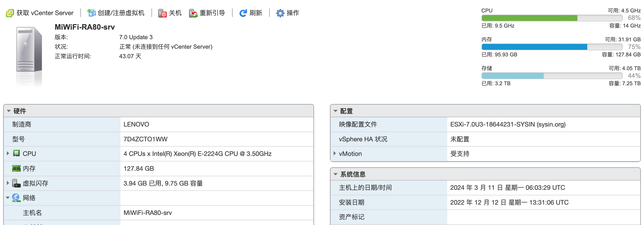
Task: Click manufacturer value LENOVO
Action: click(136, 124)
